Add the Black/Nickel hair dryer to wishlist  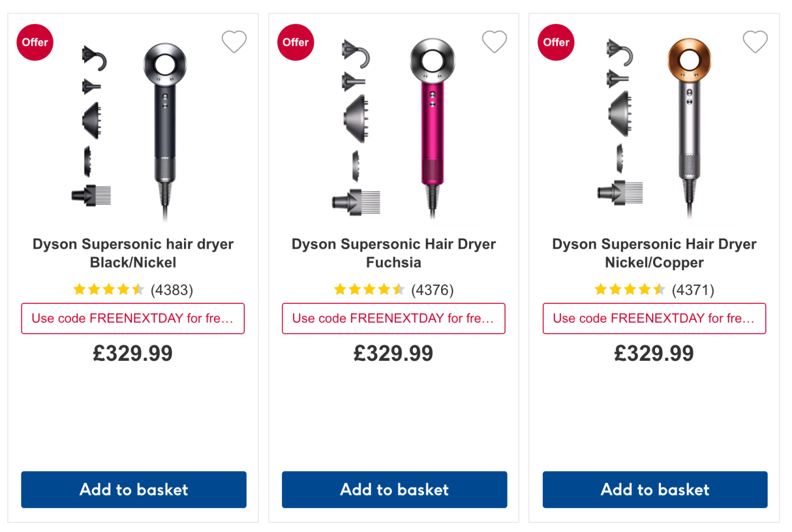[234, 41]
